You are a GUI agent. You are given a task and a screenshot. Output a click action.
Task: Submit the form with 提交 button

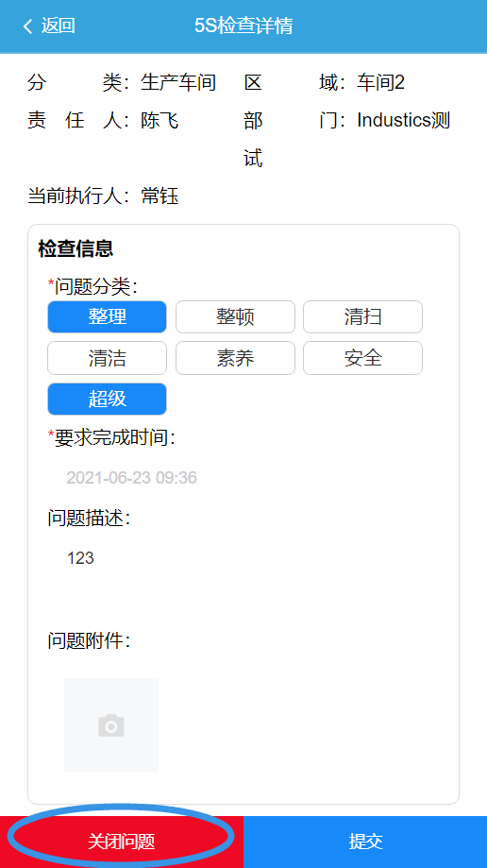click(x=365, y=842)
